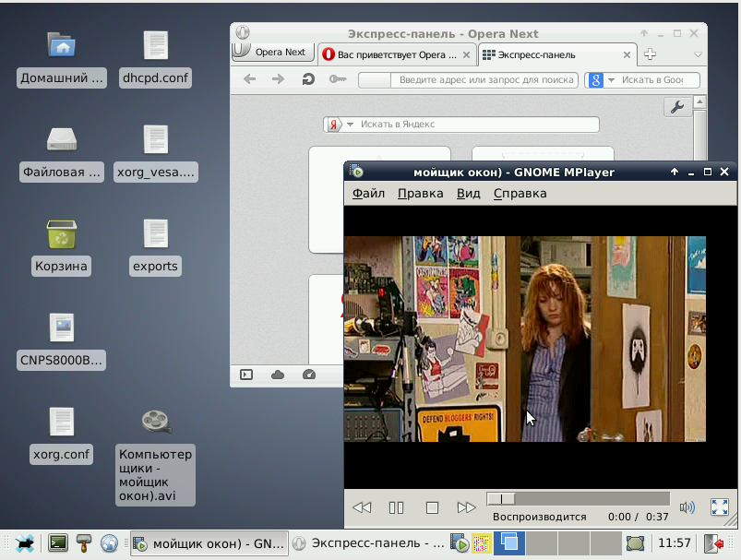The height and width of the screenshot is (560, 741).
Task: Open the paint roller appearance settings launcher
Action: 84,543
